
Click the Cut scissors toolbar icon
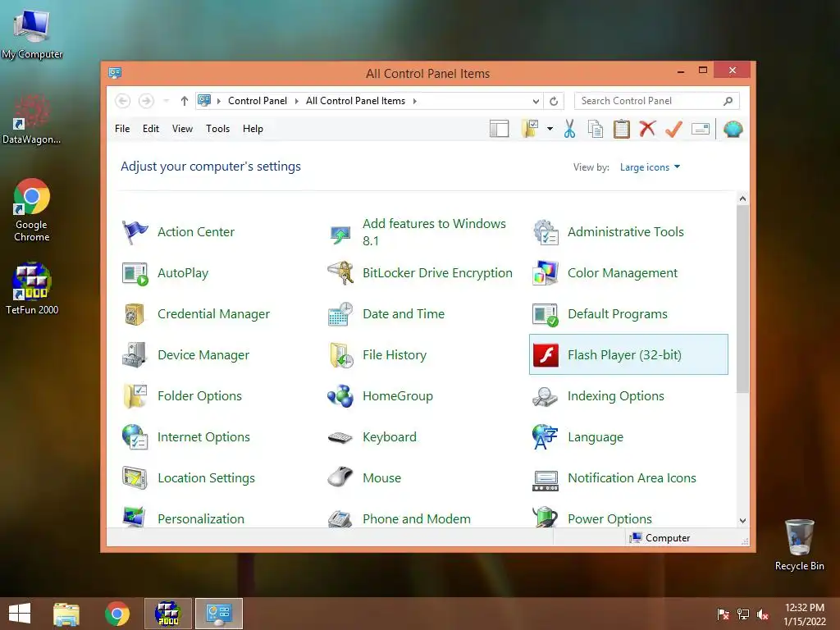point(569,129)
